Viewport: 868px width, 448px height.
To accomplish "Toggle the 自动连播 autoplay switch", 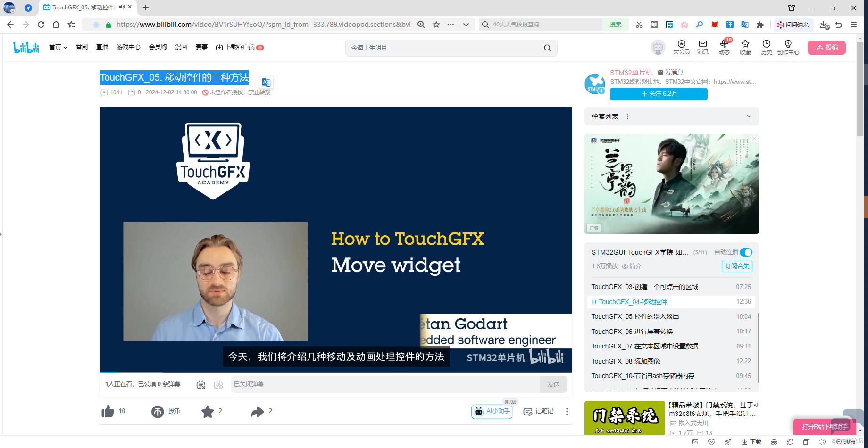I will click(x=746, y=252).
